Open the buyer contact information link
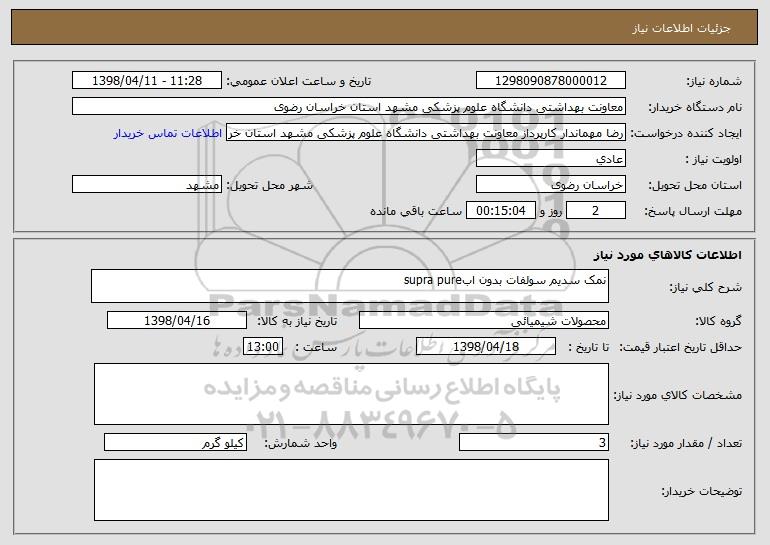 pos(168,134)
